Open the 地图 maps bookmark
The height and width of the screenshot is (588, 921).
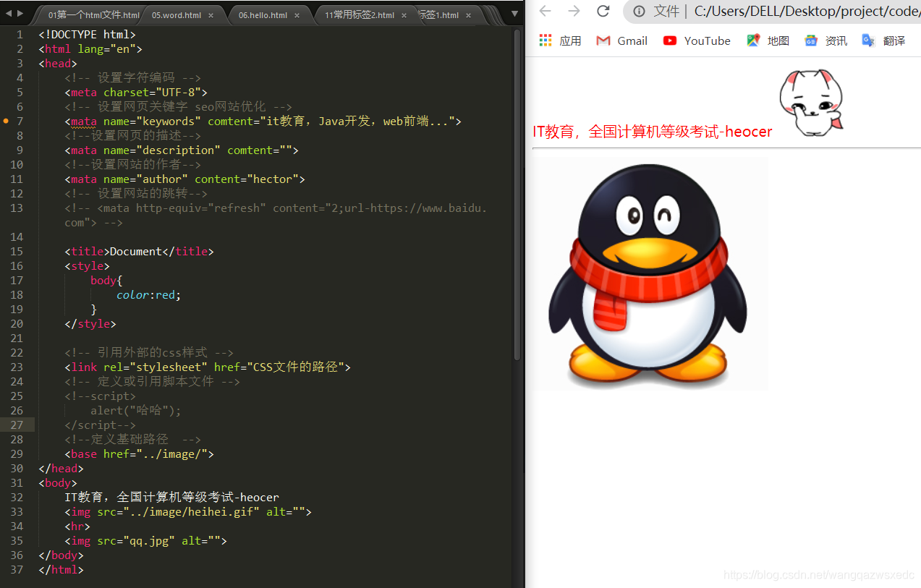click(x=768, y=41)
